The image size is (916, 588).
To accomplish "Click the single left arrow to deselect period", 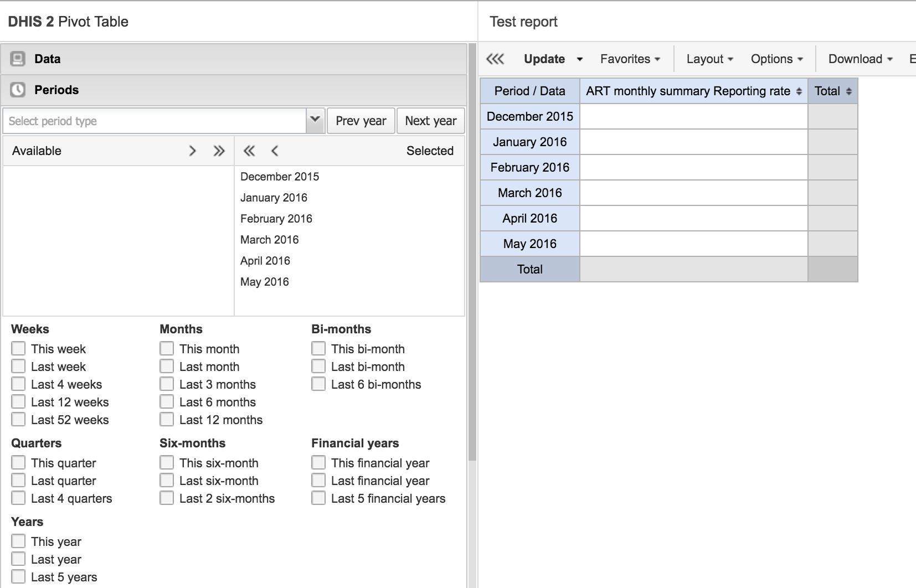I will [275, 151].
